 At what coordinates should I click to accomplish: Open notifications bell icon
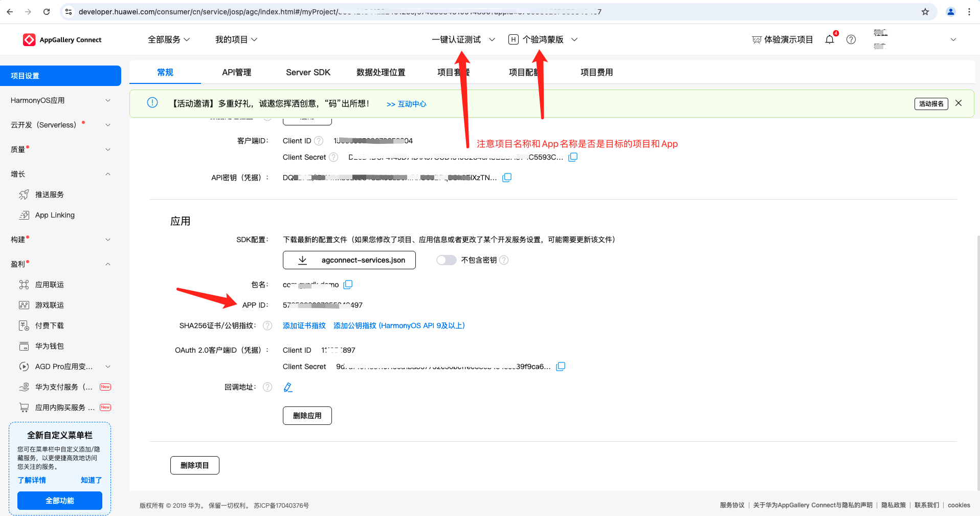coord(830,39)
